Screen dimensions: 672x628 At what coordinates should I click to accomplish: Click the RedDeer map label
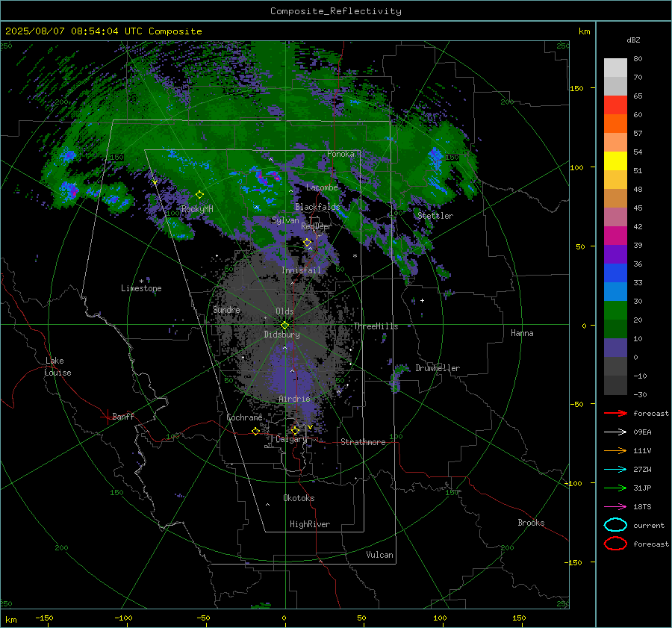tap(317, 226)
